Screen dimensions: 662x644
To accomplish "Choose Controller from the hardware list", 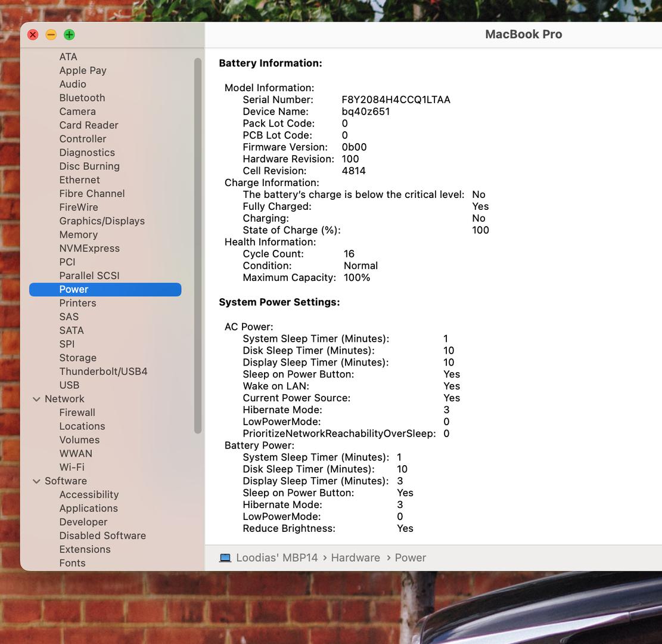I will tap(83, 139).
